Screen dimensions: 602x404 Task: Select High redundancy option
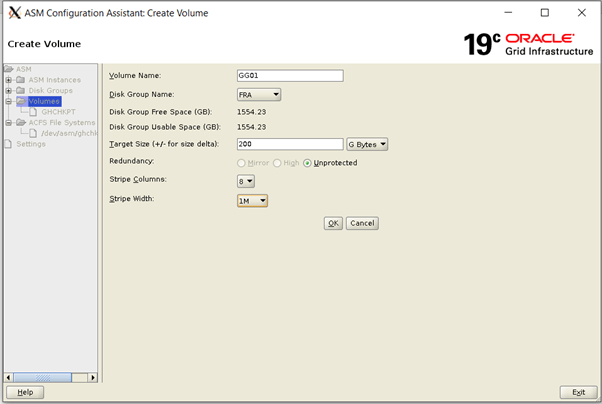277,162
